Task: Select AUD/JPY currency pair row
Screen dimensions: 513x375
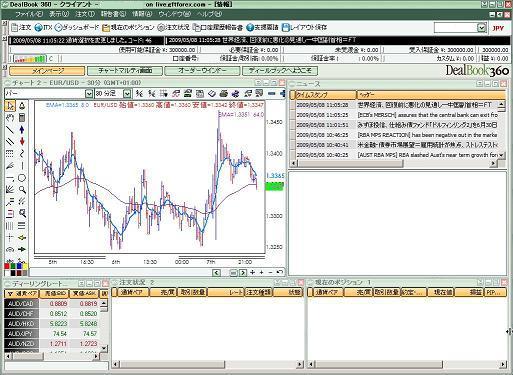Action: coord(52,334)
